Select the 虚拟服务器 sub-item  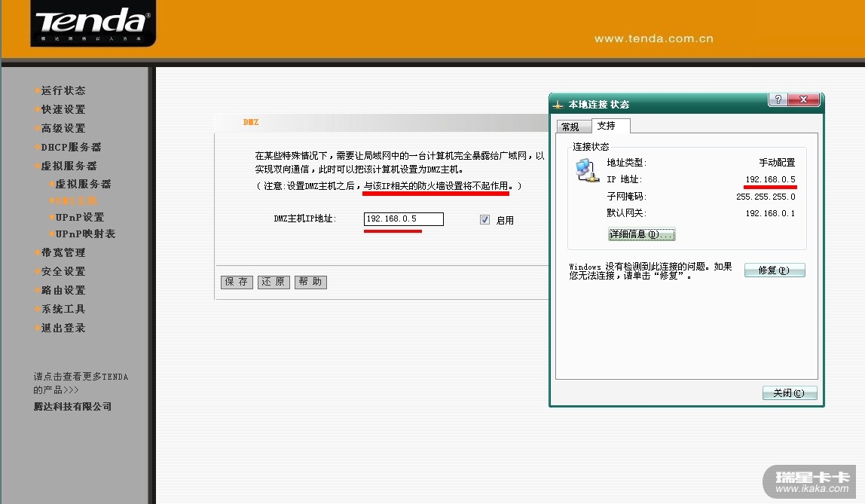tap(83, 184)
